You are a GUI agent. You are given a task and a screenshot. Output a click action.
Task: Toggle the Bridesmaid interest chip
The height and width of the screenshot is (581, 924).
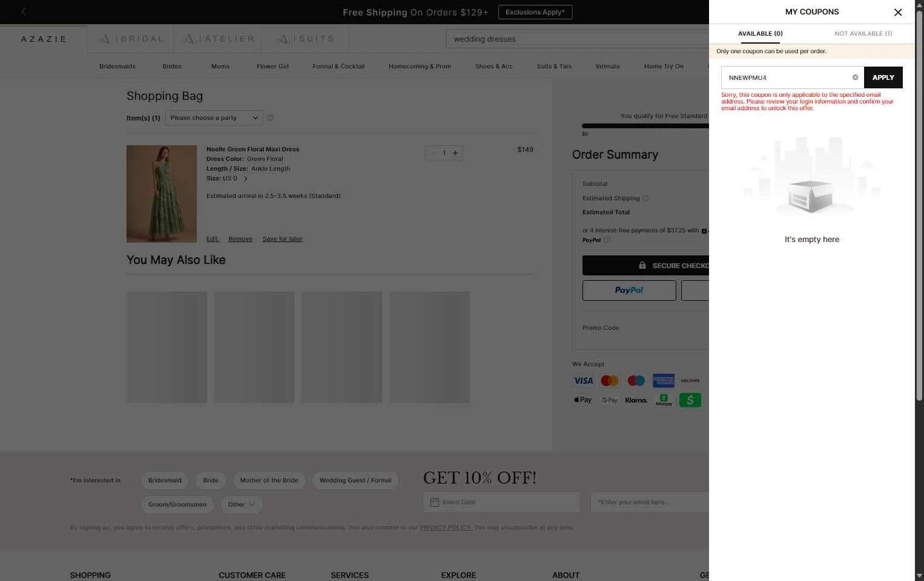(165, 481)
